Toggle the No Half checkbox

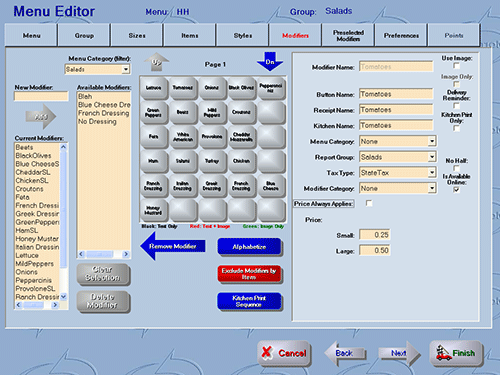pyautogui.click(x=457, y=168)
